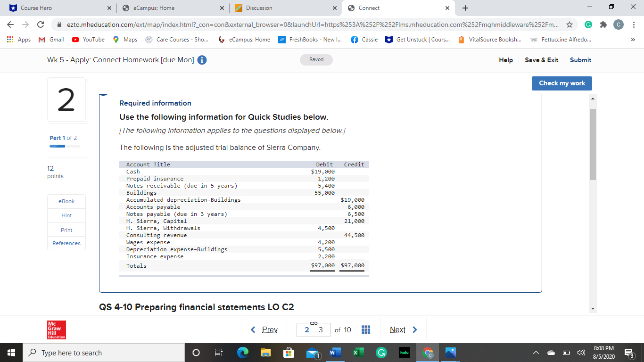Click the McGraw Hill Education logo
The image size is (644, 362).
click(x=56, y=329)
